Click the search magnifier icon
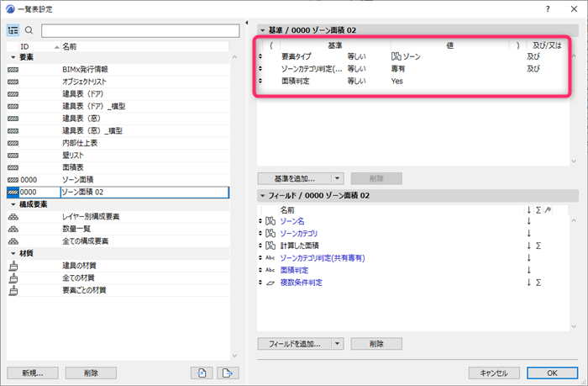 click(x=29, y=30)
